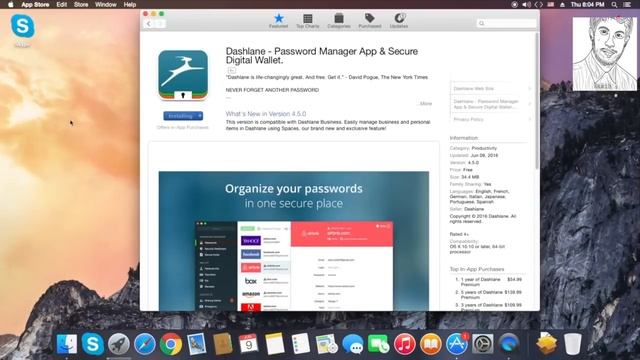Go back with the left arrow button

[149, 24]
